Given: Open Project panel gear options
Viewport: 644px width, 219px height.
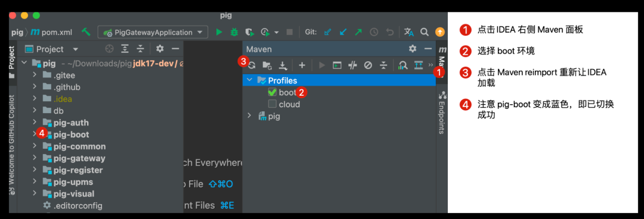Looking at the screenshot, I should coord(160,49).
